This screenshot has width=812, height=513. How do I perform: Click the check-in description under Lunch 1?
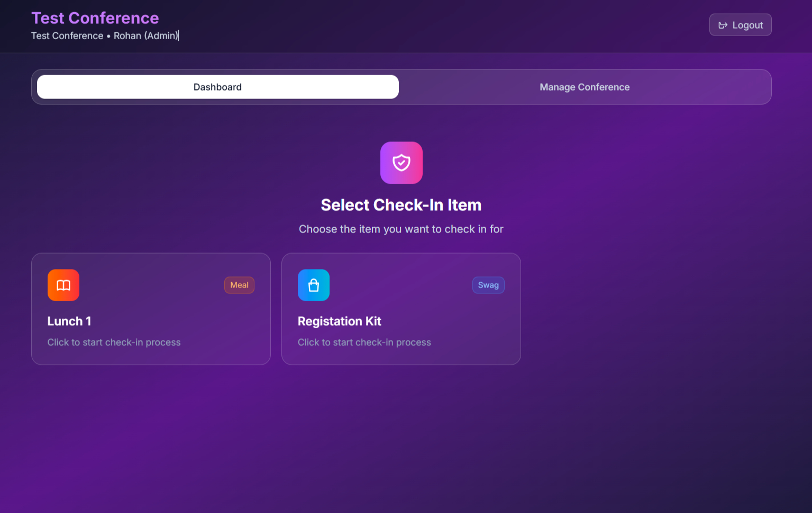(x=114, y=343)
